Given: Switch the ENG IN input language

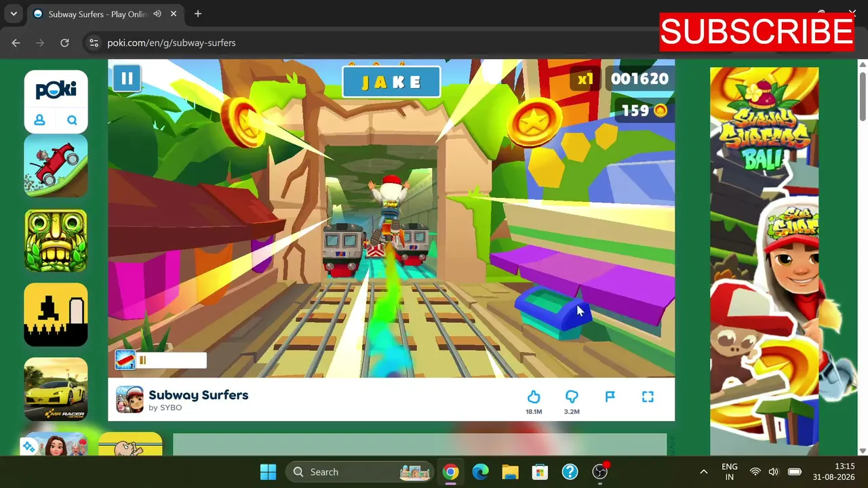Looking at the screenshot, I should pos(730,472).
